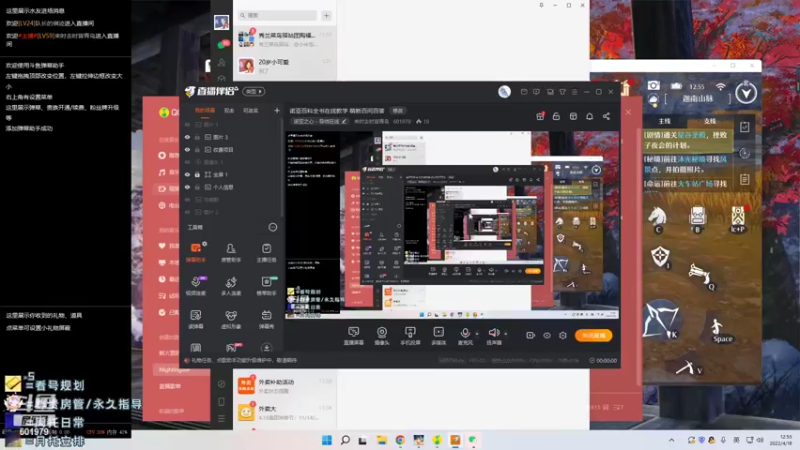Add a 直播屏幕 screen capture source
Viewport: 800px width, 450px height.
click(x=354, y=336)
